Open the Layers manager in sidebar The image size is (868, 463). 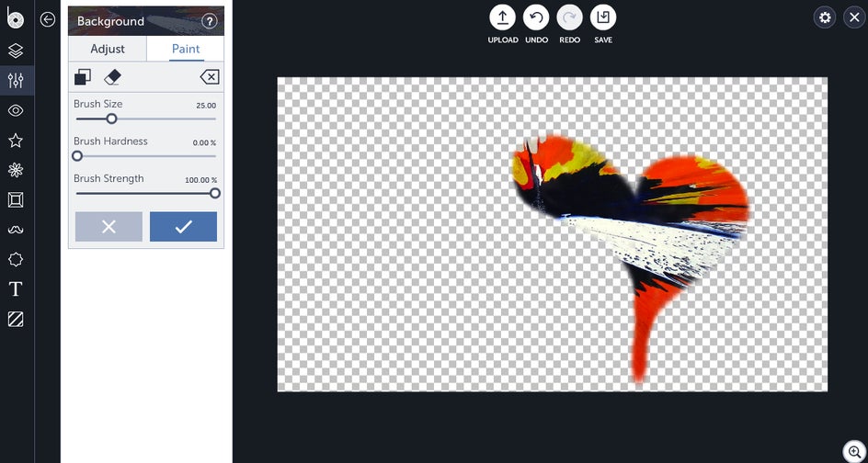point(16,51)
